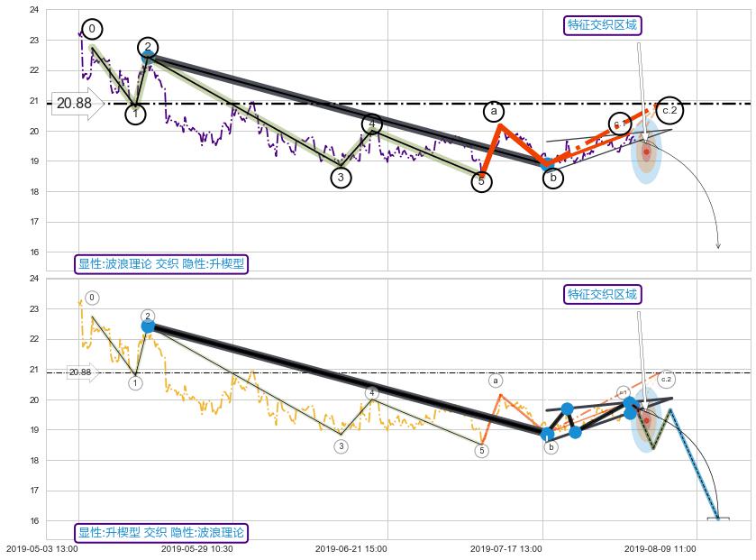This screenshot has height=560, width=756.
Task: Click x-axis date 2019-05-29 10:30
Action: tap(196, 548)
